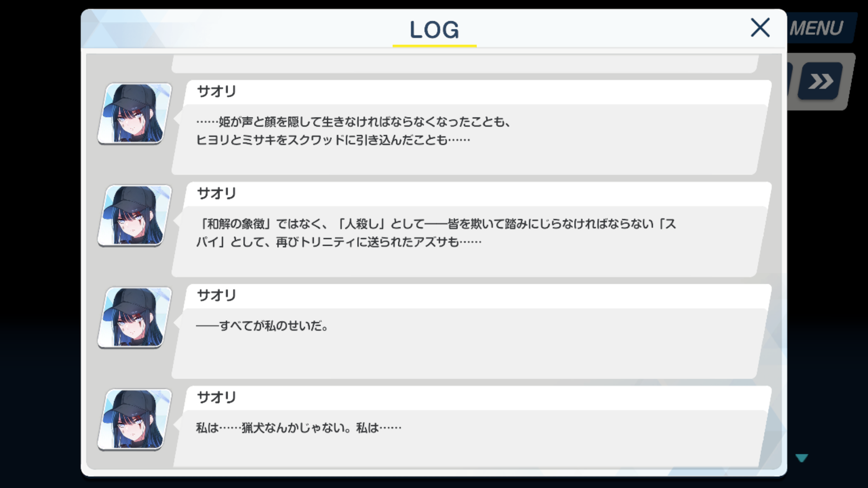Select the log entry すべてが私のせいだ
Image resolution: width=868 pixels, height=488 pixels.
[x=471, y=332]
